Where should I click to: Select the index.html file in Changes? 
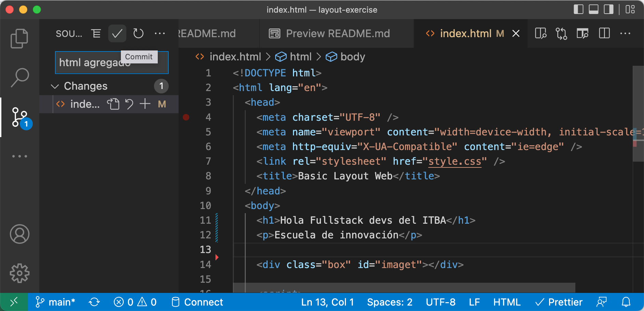[x=109, y=104]
